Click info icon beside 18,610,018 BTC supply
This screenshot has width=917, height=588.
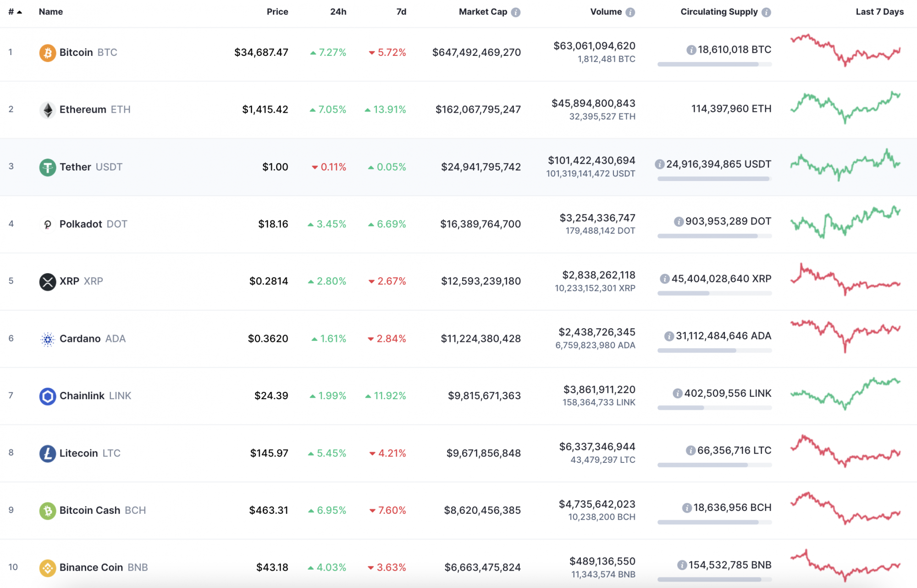point(691,50)
